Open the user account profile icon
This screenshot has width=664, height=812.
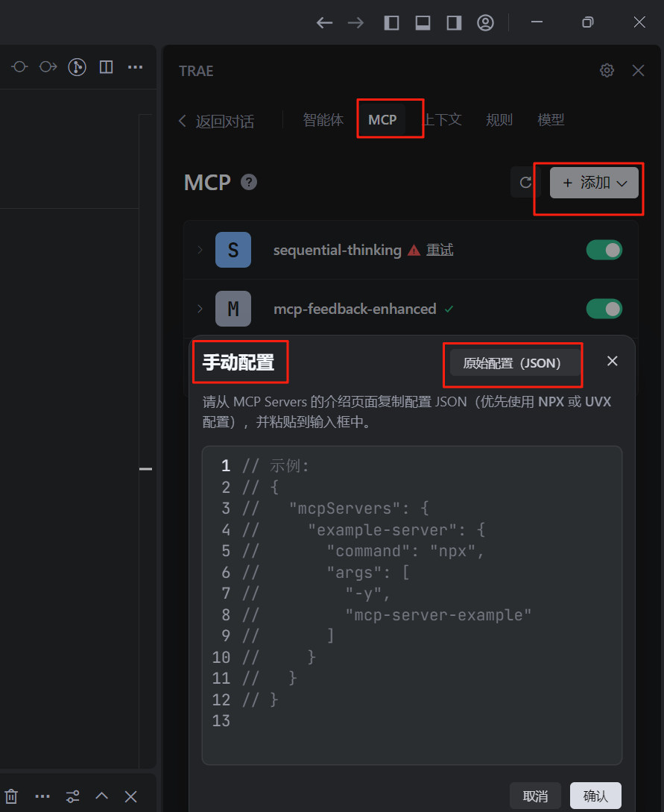(x=485, y=23)
